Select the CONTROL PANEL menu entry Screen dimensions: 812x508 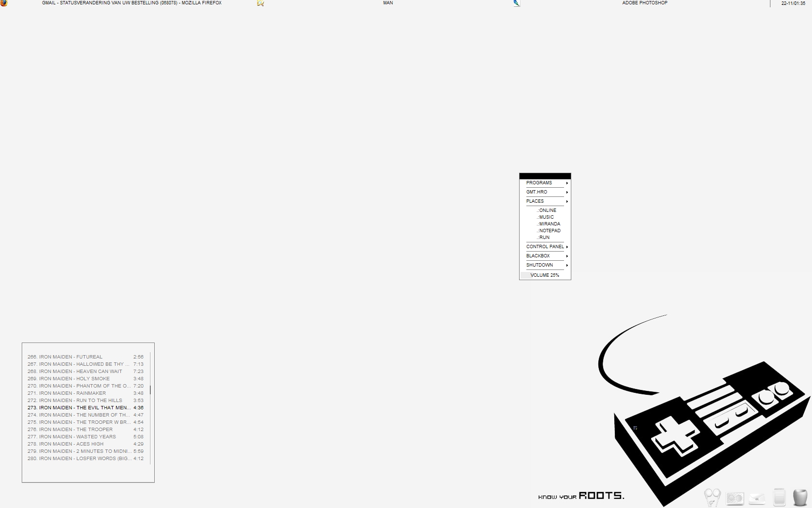point(545,247)
